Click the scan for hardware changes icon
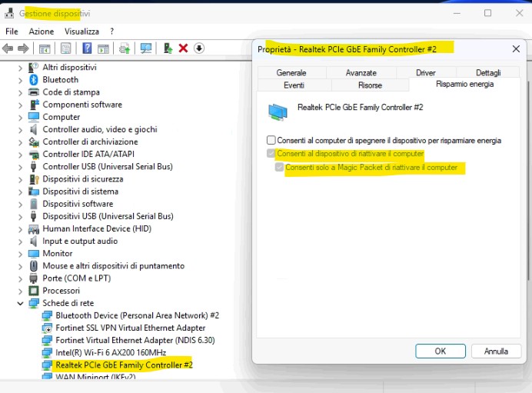Viewport: 532px width, 393px height. [x=145, y=48]
